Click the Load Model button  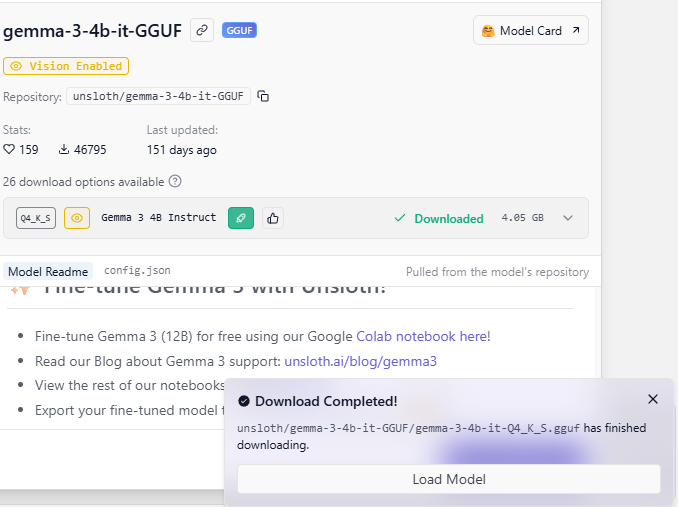tap(449, 479)
